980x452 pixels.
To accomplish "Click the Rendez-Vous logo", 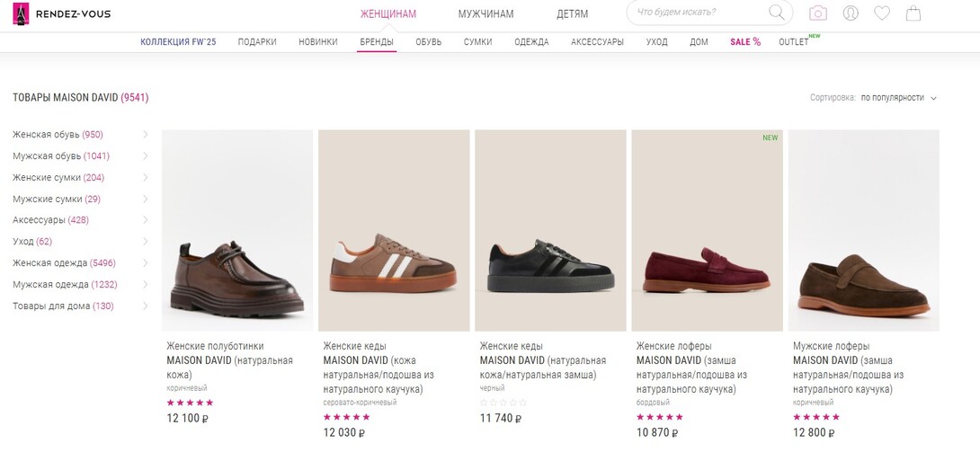I will click(x=61, y=13).
